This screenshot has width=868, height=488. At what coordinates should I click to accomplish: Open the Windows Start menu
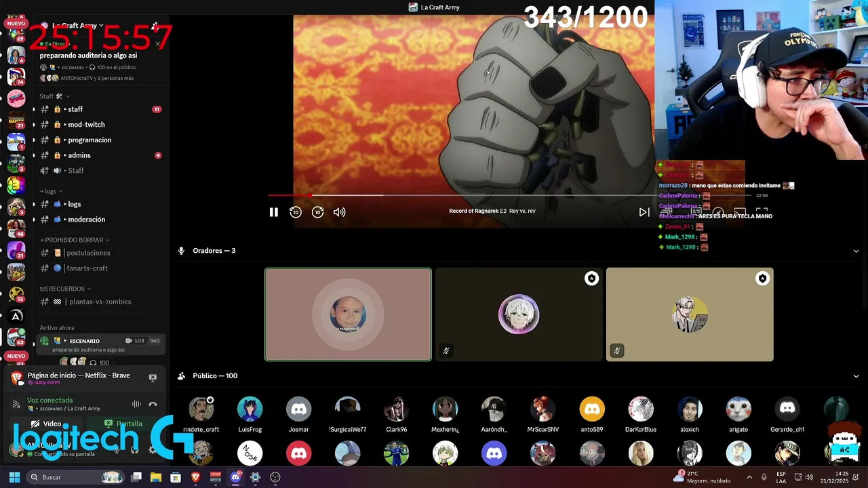(14, 477)
